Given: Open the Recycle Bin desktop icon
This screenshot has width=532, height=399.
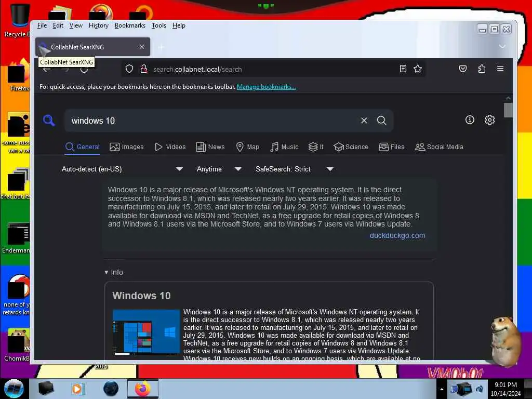Looking at the screenshot, I should pos(18,20).
